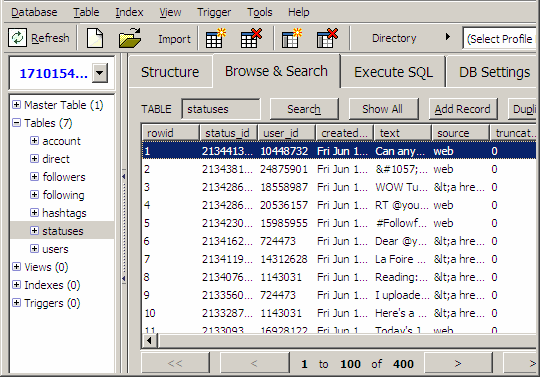Sort by the status_id column header
This screenshot has width=540, height=377.
228,133
